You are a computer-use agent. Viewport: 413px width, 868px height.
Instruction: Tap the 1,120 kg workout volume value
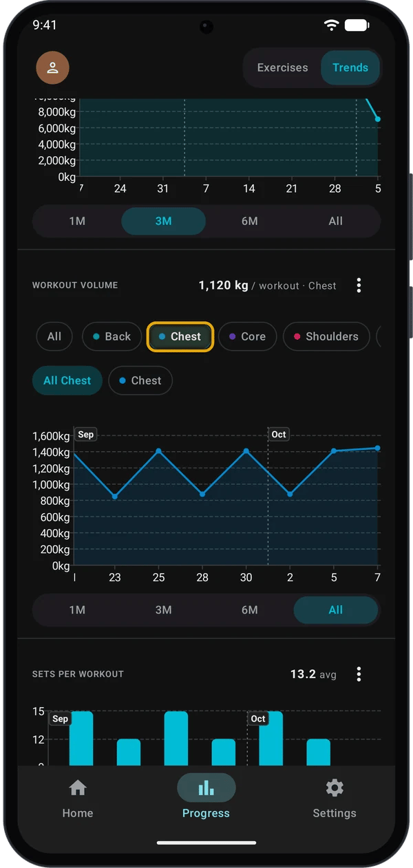pos(223,285)
